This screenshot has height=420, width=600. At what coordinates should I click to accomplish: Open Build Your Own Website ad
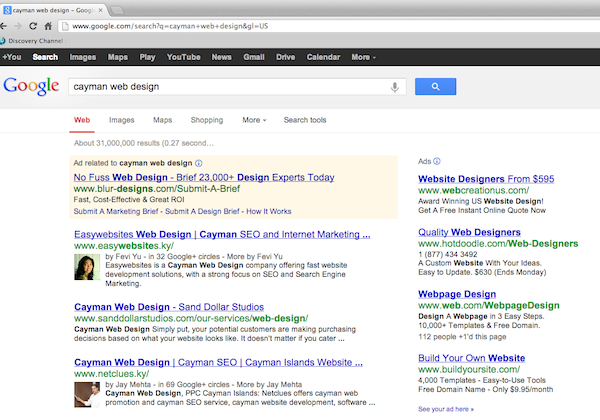471,358
